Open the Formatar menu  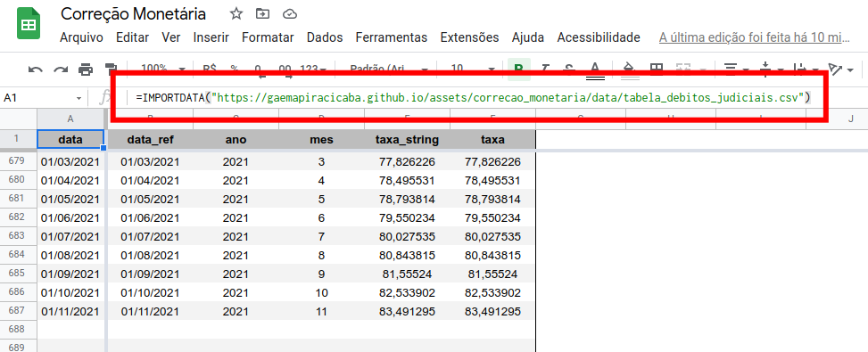click(x=268, y=37)
